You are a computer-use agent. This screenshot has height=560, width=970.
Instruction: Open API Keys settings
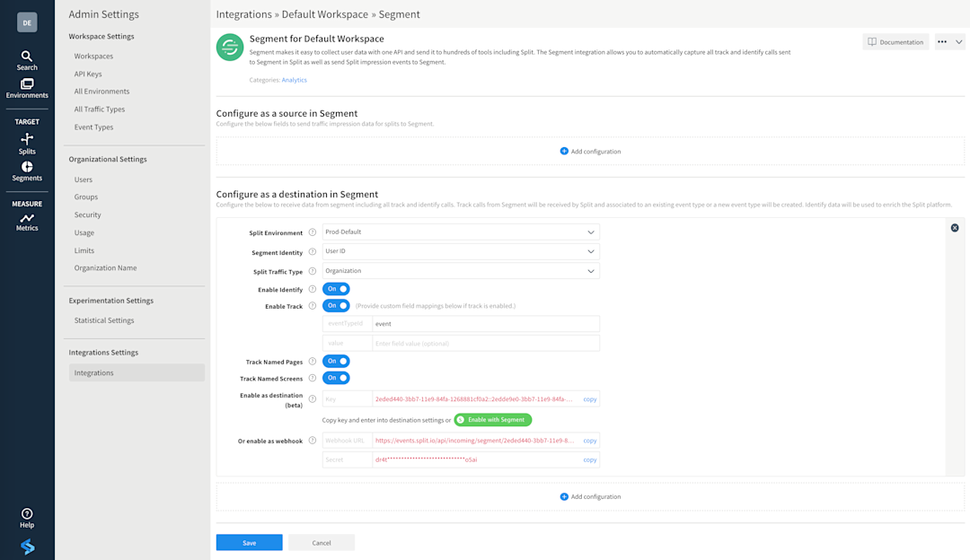(x=88, y=74)
